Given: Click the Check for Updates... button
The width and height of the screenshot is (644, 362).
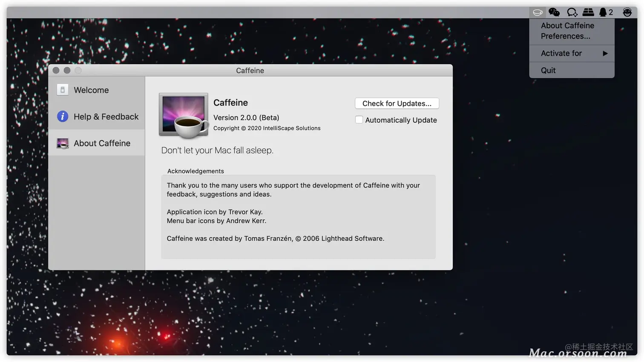Looking at the screenshot, I should pos(397,103).
